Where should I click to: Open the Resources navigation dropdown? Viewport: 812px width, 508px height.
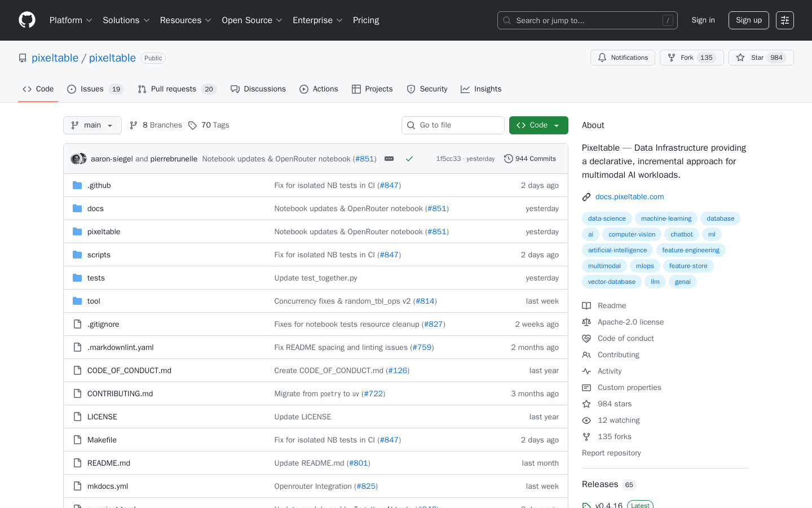(x=186, y=20)
